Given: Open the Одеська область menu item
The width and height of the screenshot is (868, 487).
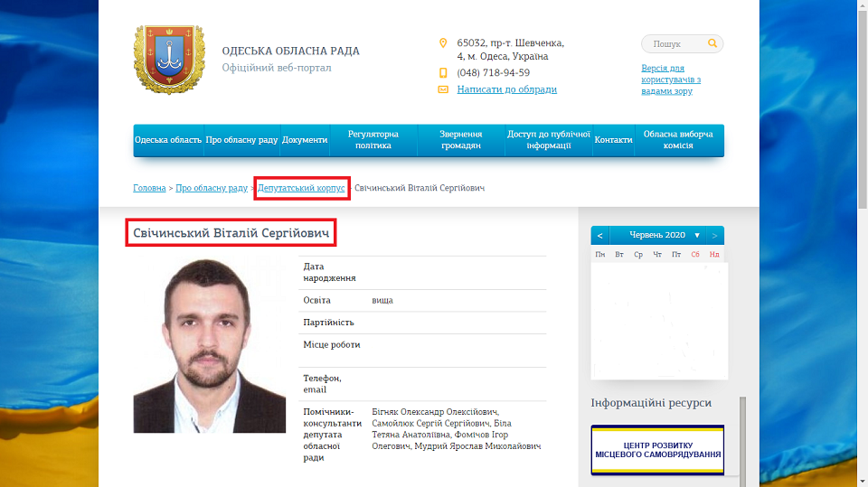Looking at the screenshot, I should [168, 141].
